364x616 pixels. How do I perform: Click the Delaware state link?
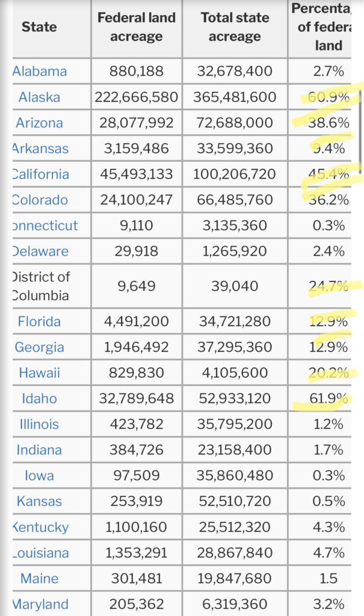41,252
